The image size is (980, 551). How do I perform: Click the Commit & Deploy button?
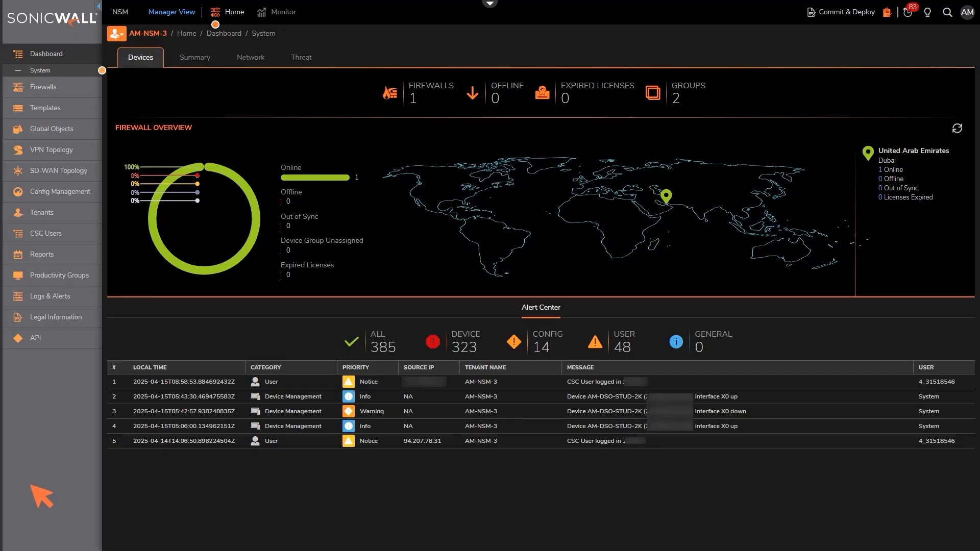tap(840, 12)
